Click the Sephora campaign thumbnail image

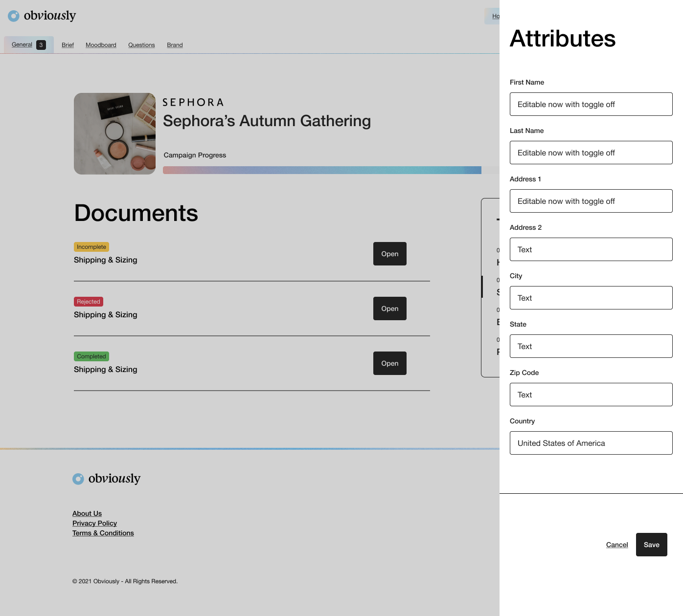tap(114, 133)
